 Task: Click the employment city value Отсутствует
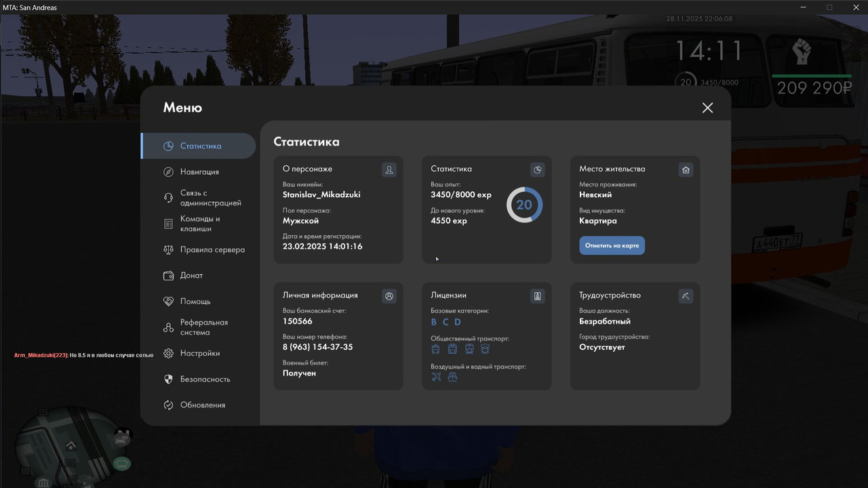click(602, 347)
